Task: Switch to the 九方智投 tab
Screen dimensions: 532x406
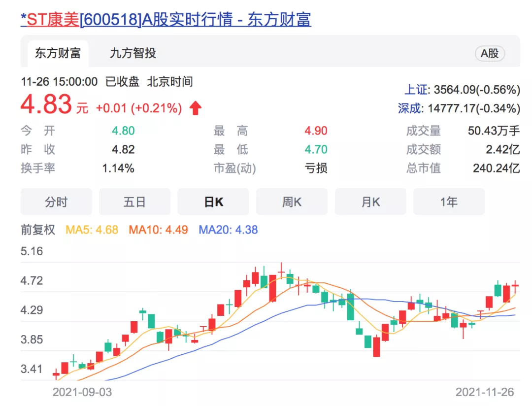Action: (x=133, y=53)
